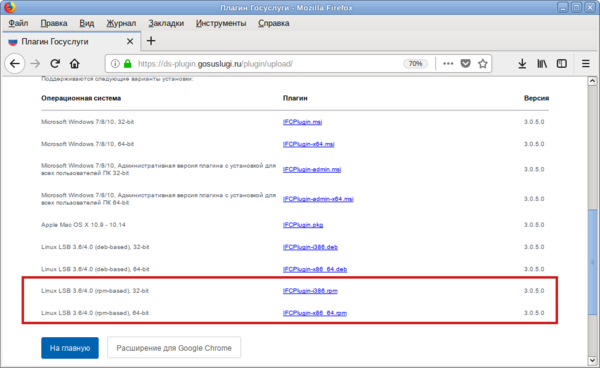The height and width of the screenshot is (368, 600).
Task: Open the Library icon in toolbar
Action: 542,64
